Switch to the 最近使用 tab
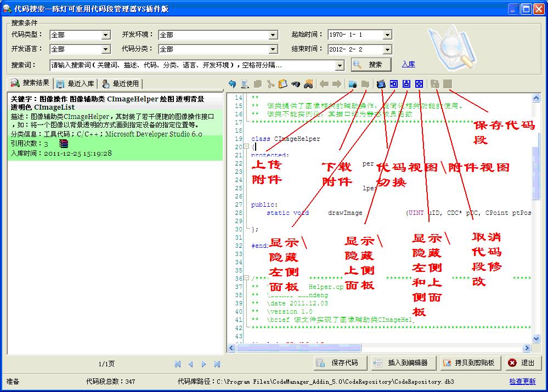The width and height of the screenshot is (548, 392). (x=121, y=84)
